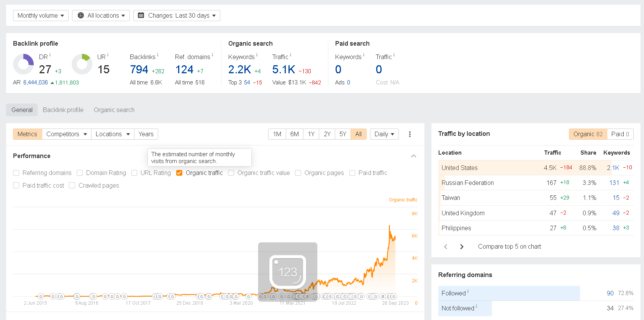Open the Monthly volume dropdown
This screenshot has width=644, height=320.
tap(41, 15)
